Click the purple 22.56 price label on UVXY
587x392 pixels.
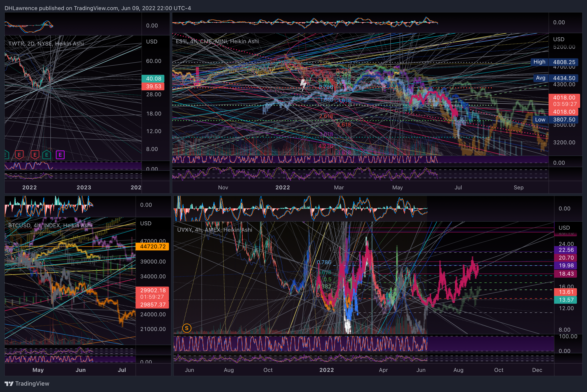click(565, 250)
